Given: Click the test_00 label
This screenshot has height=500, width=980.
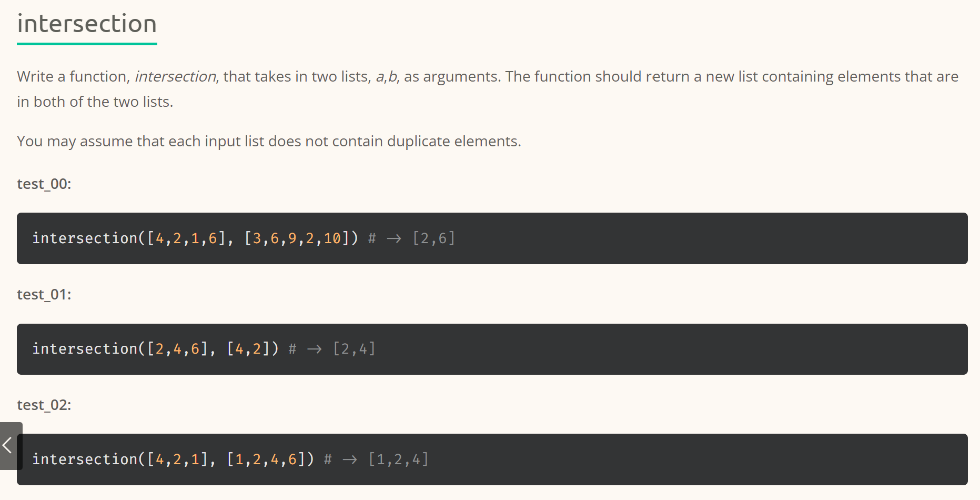Looking at the screenshot, I should tap(44, 184).
